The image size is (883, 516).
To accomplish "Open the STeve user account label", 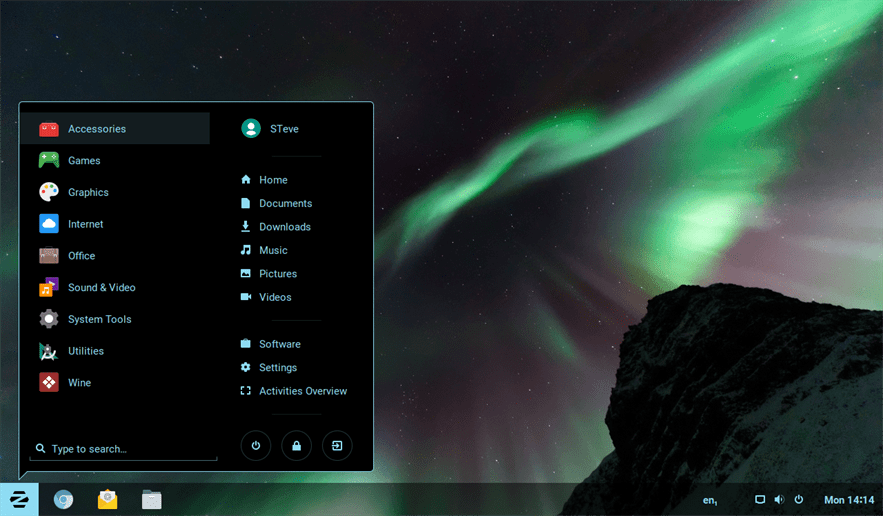I will tap(284, 129).
